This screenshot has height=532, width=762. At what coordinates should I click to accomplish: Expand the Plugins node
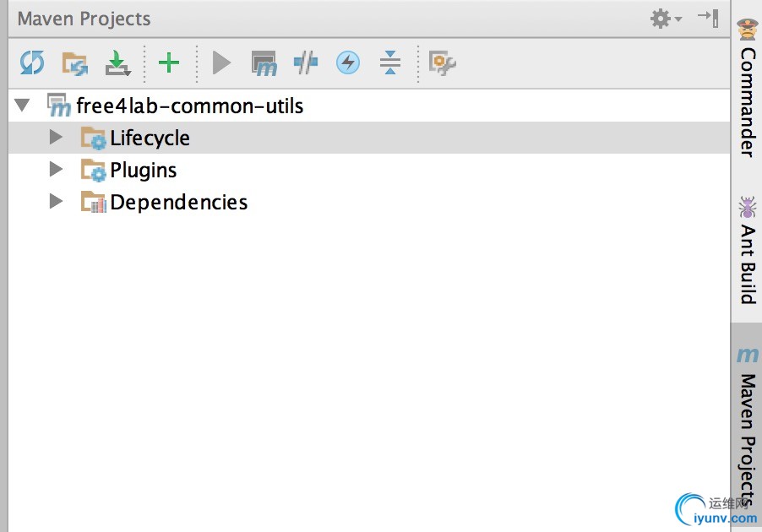[x=56, y=170]
